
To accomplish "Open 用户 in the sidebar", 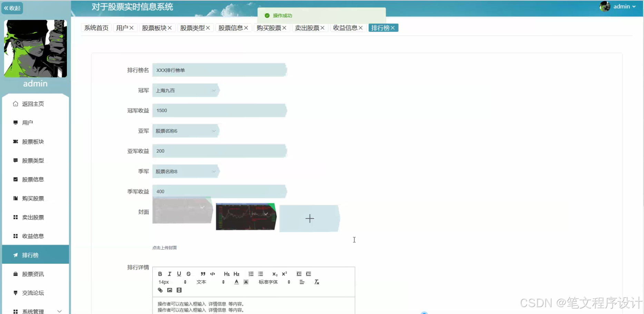I will pos(36,123).
